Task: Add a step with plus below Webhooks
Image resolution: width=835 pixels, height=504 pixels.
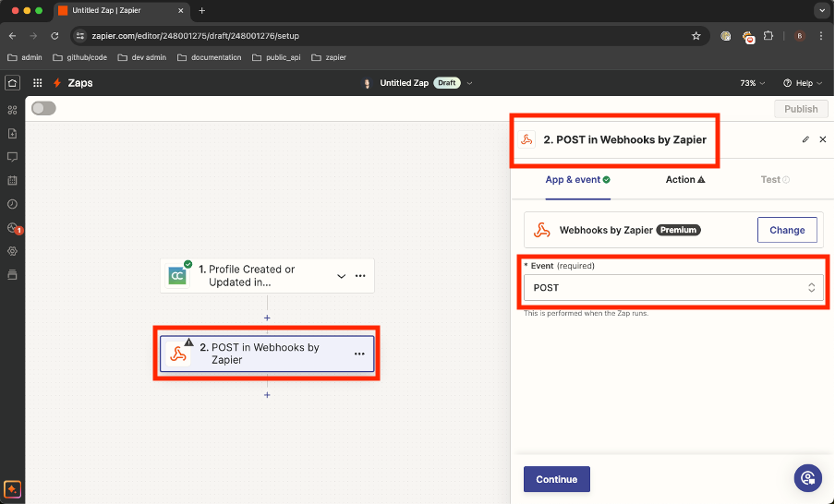Action: [x=267, y=395]
